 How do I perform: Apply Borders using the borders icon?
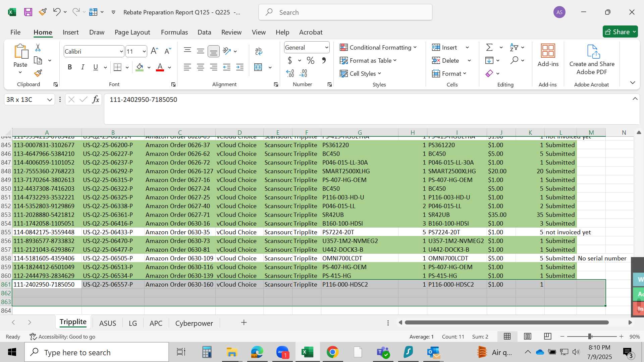[x=117, y=67]
